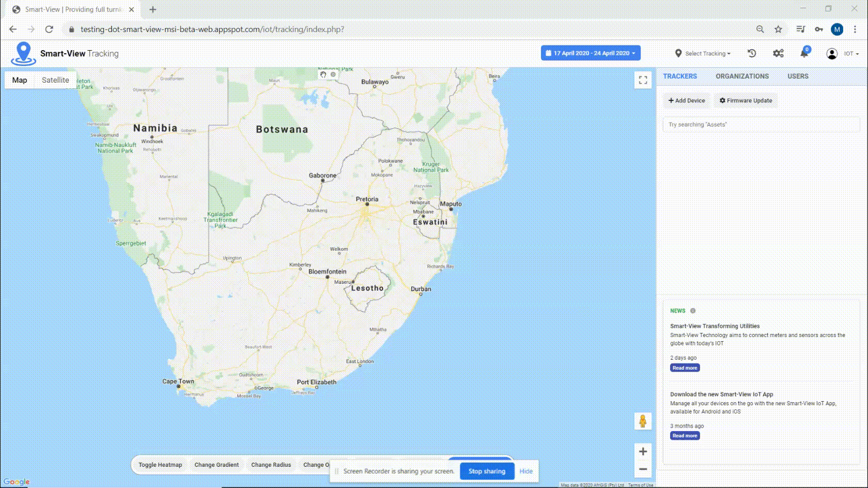Screen dimensions: 868x488
Task: Expand the IOT account dropdown
Action: click(851, 54)
